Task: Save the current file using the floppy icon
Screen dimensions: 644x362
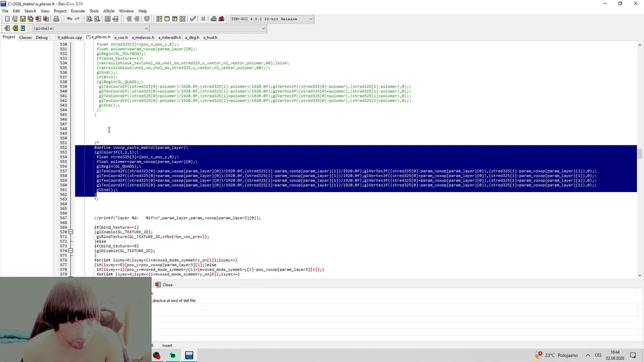Action: 23,19
